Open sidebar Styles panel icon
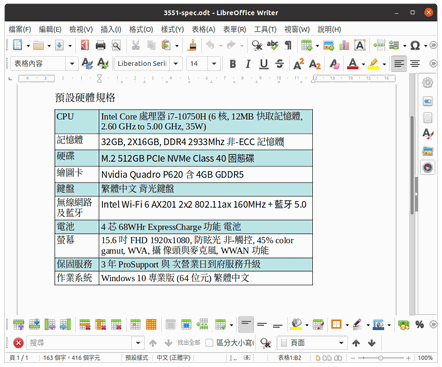442x367 pixels. (428, 134)
